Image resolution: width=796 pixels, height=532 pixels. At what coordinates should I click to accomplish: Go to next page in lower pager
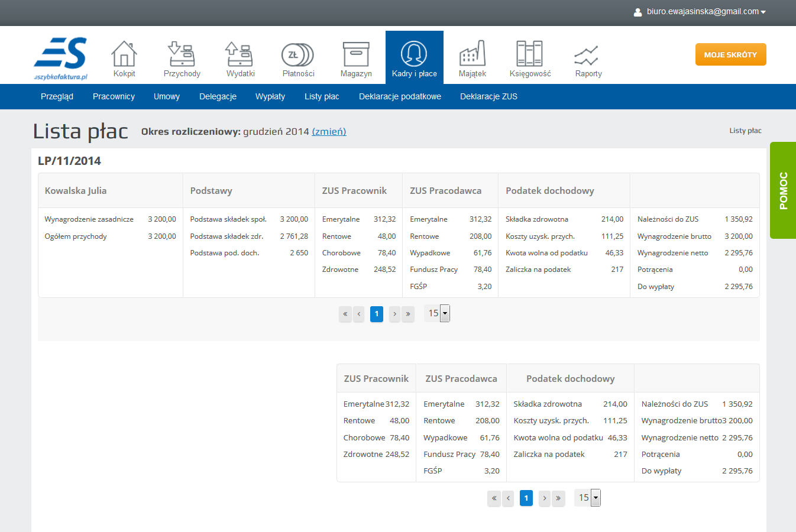tap(545, 498)
